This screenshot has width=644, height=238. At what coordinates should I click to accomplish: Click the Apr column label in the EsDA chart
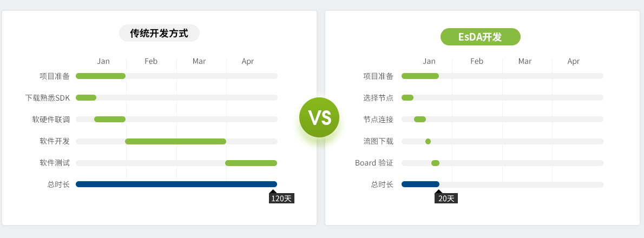(573, 61)
